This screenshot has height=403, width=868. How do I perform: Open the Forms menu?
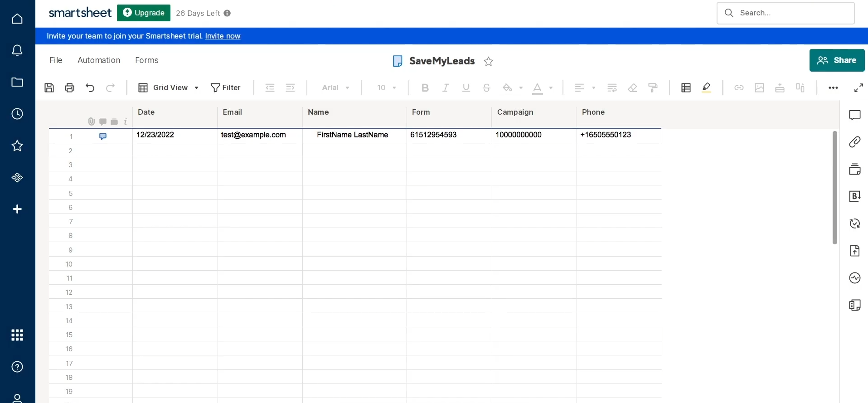point(147,60)
